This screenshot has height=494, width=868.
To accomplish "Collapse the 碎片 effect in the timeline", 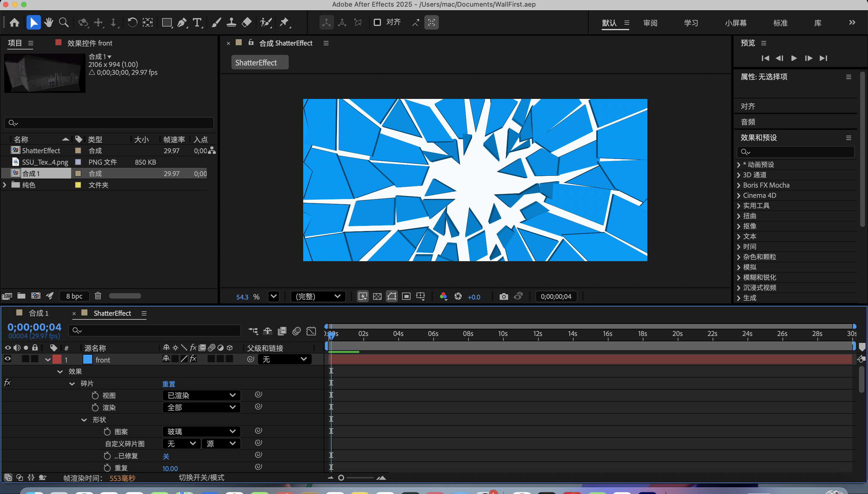I will coord(72,383).
